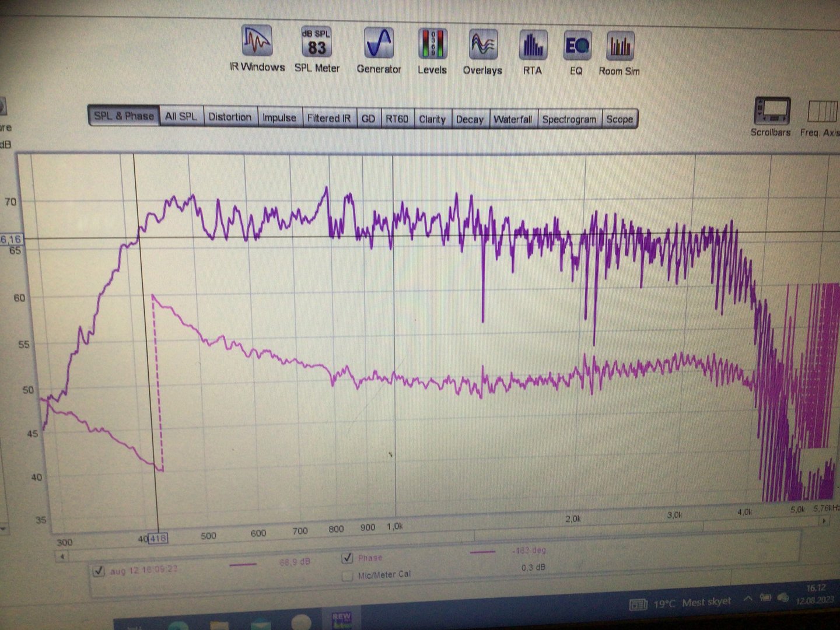Viewport: 840px width, 630px height.
Task: Launch the Room Sim tool
Action: [619, 54]
